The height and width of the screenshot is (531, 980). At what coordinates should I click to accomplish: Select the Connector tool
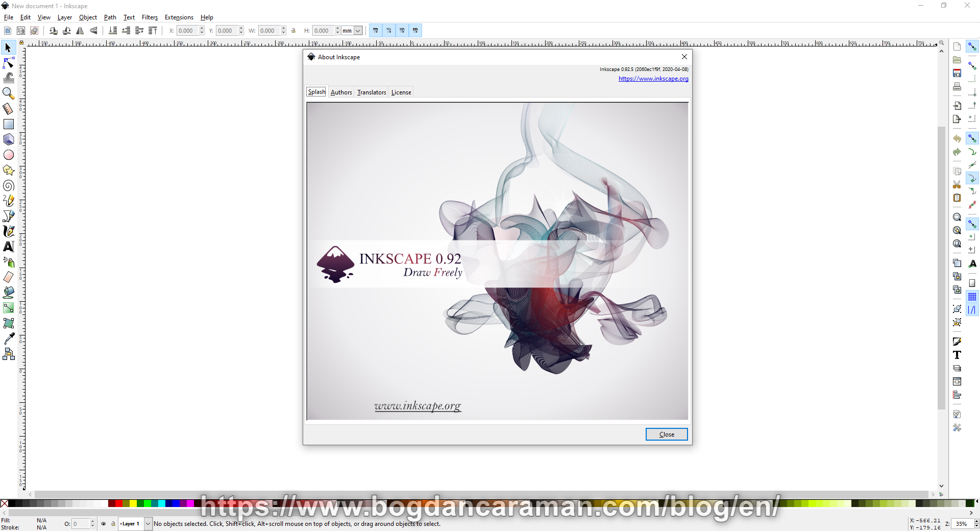click(x=8, y=354)
